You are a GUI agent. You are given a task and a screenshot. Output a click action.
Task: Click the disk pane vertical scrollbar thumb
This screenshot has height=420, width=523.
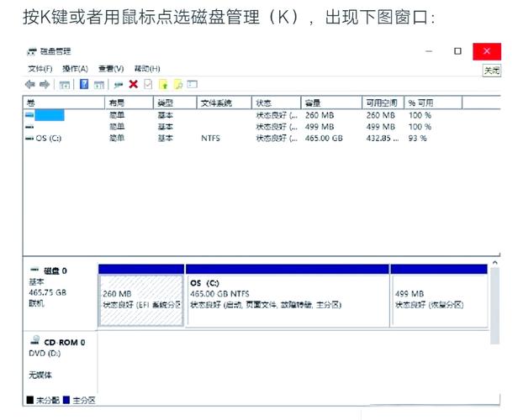click(495, 306)
